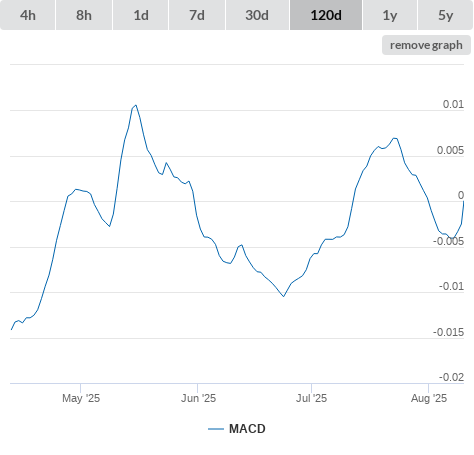Click the remove graph button
Viewport: 474px width, 455px height.
(x=426, y=45)
